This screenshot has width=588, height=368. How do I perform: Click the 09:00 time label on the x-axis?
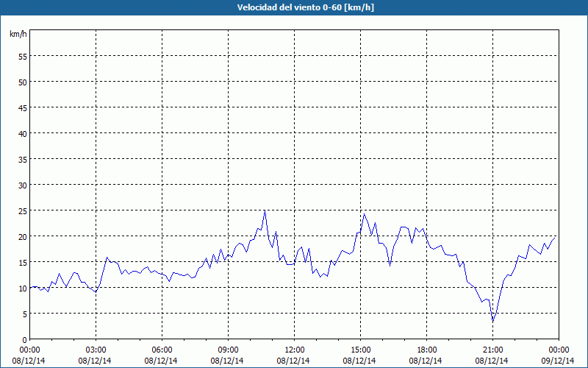point(228,350)
